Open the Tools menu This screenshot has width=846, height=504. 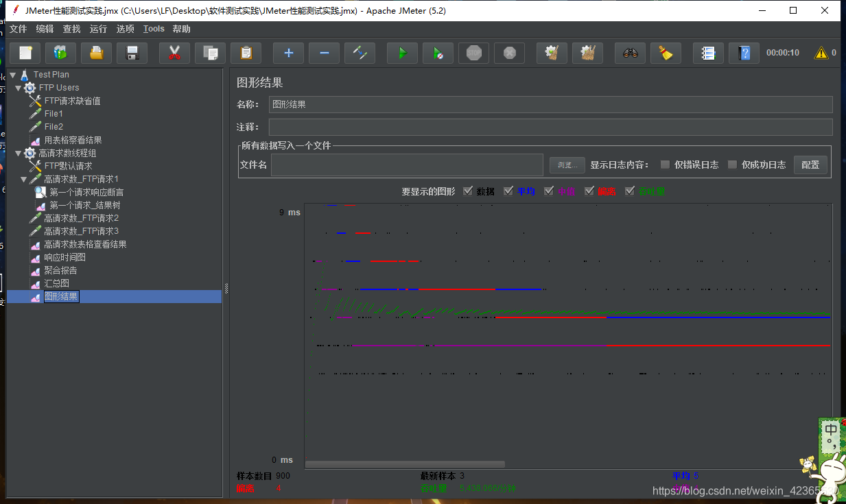pyautogui.click(x=154, y=29)
